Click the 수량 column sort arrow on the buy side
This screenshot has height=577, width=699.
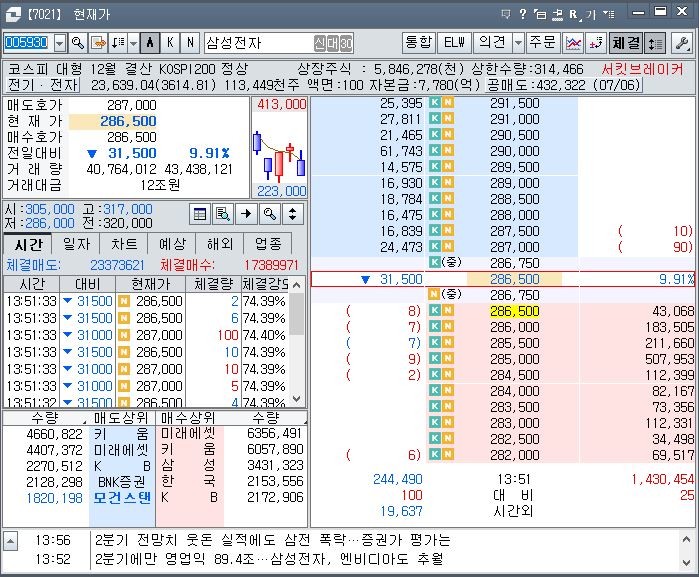pyautogui.click(x=305, y=420)
